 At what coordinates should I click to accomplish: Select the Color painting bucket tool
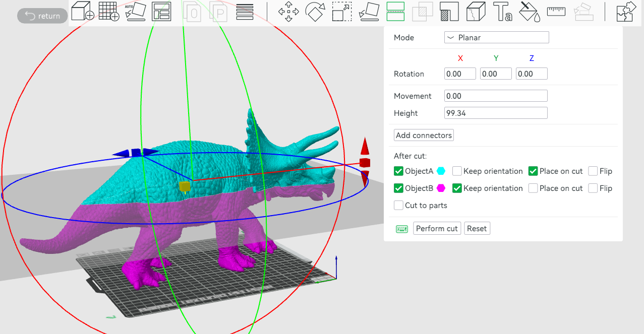tap(529, 11)
